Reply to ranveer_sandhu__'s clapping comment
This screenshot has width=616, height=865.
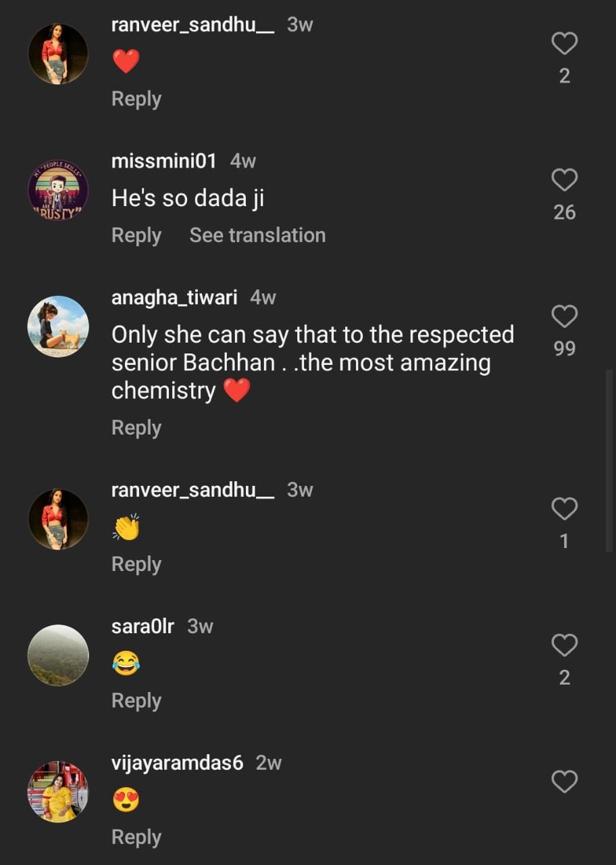tap(136, 564)
